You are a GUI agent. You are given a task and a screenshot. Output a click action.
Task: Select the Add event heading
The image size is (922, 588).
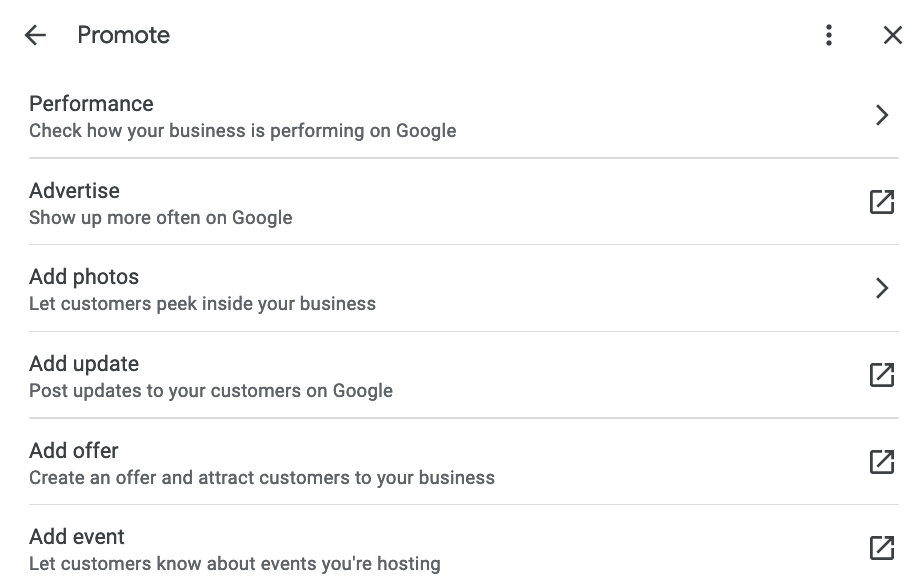(x=77, y=537)
